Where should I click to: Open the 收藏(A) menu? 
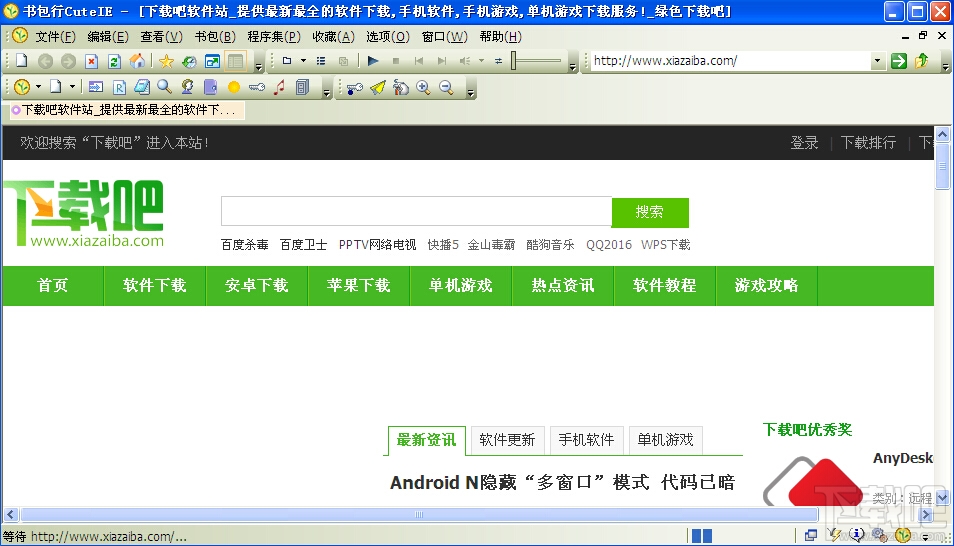tap(333, 37)
